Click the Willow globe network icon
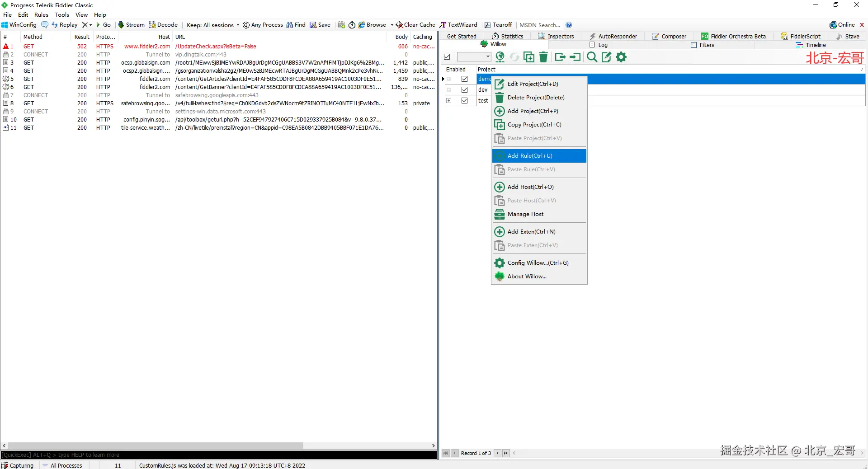 500,57
